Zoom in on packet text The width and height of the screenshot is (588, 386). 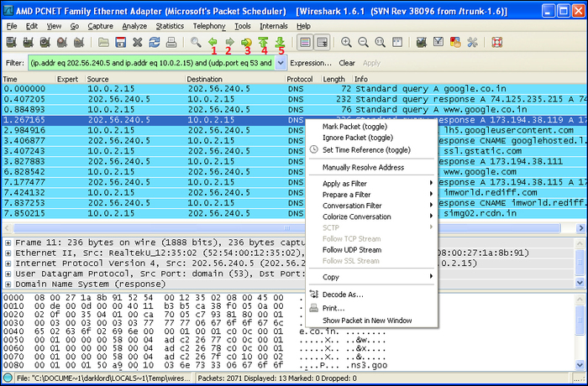(346, 42)
